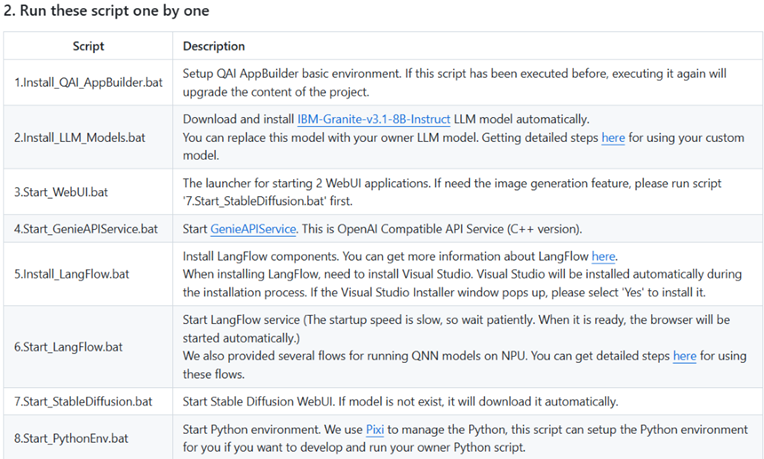Screen dimensions: 764x459
Task: Visit the Pixi link
Action: pyautogui.click(x=375, y=430)
